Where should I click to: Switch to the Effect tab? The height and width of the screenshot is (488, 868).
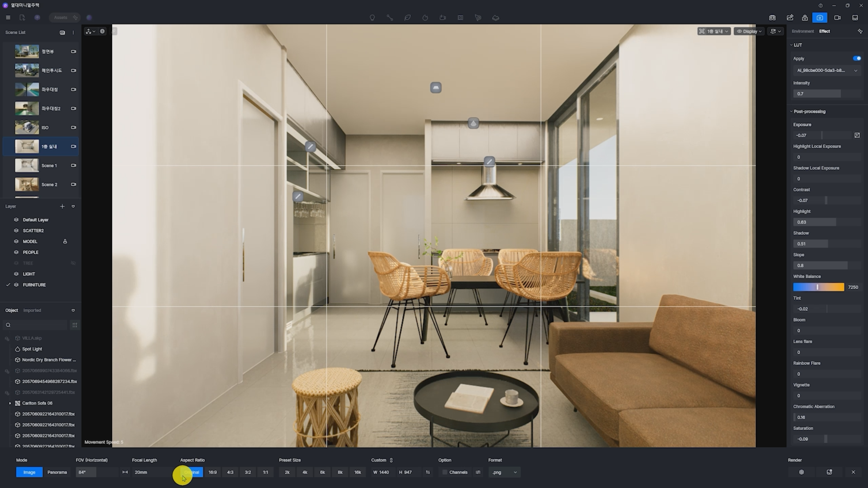(x=824, y=31)
